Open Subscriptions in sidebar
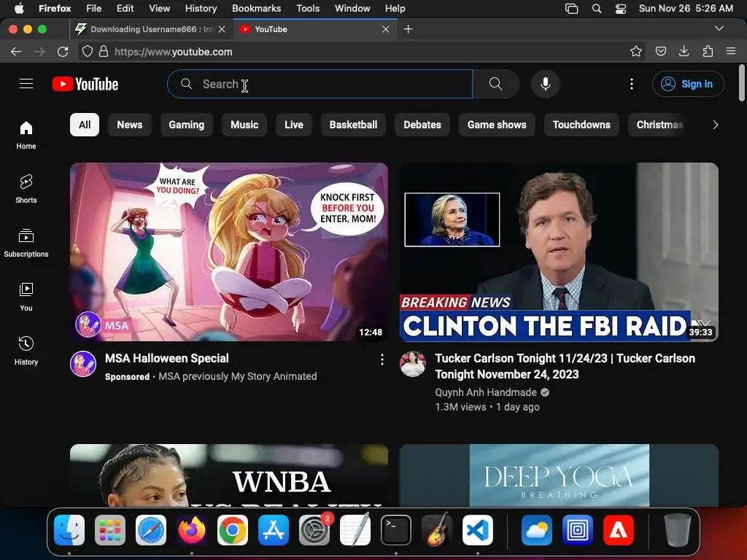Screen dimensions: 747x560 (x=26, y=243)
